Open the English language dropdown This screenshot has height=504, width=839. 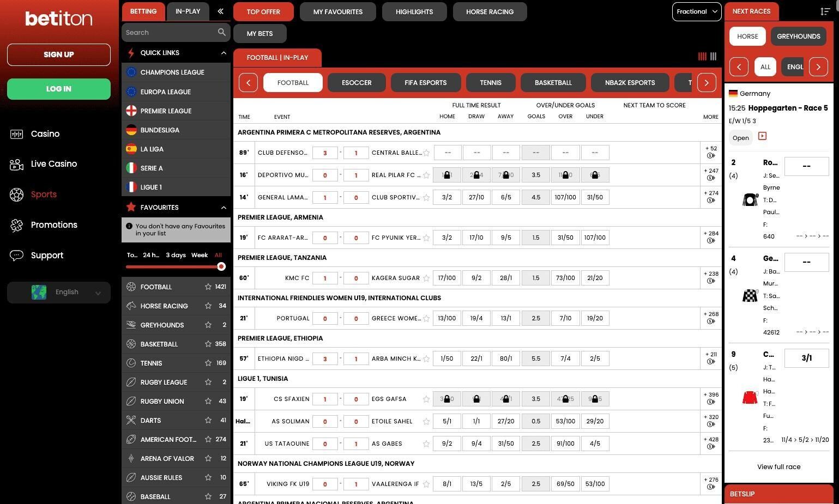pyautogui.click(x=59, y=292)
